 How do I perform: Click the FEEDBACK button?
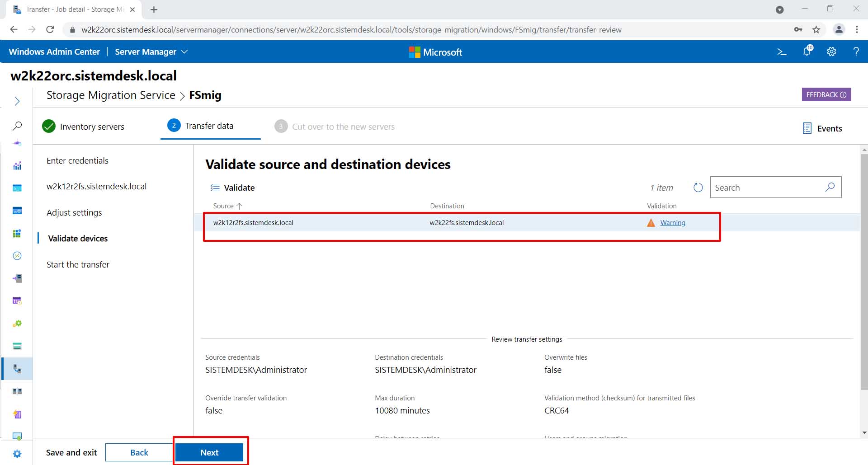(x=826, y=94)
